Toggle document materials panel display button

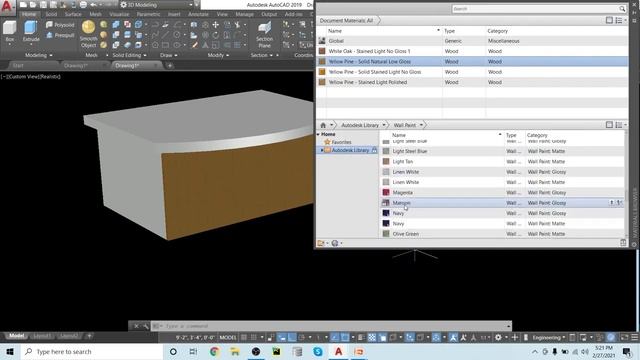point(609,20)
